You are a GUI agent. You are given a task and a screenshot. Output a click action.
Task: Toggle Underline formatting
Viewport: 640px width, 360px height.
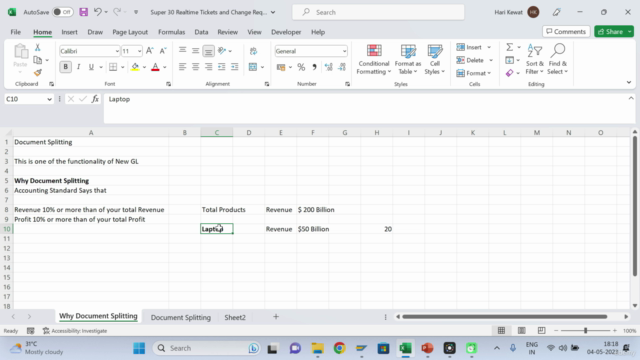point(91,67)
